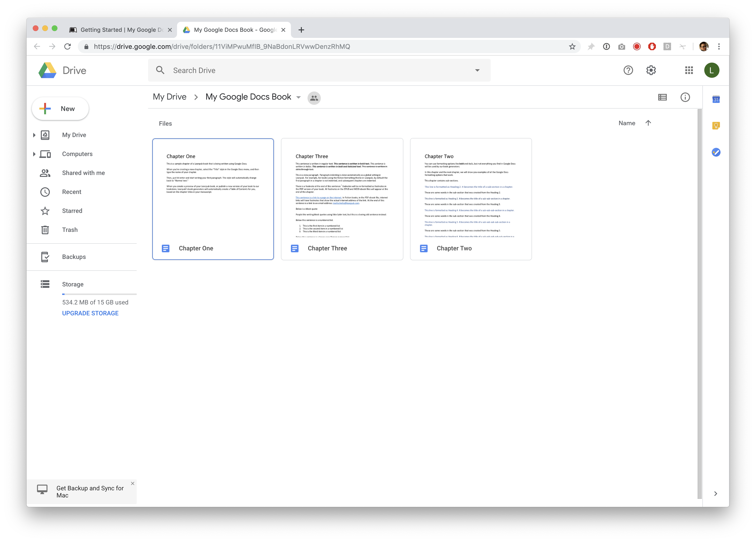Click the red record extension icon
Image resolution: width=756 pixels, height=542 pixels.
[637, 47]
